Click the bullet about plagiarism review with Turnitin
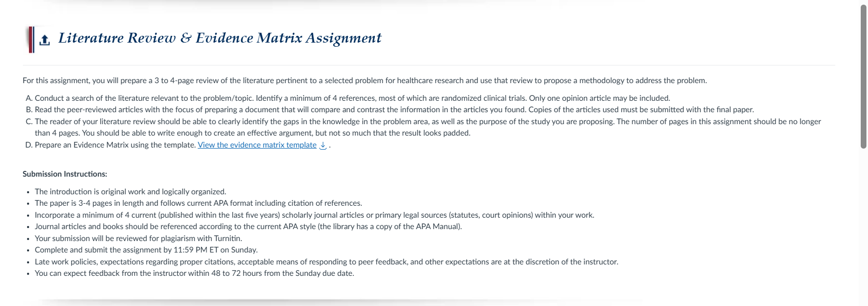Image resolution: width=868 pixels, height=306 pixels. coord(138,238)
